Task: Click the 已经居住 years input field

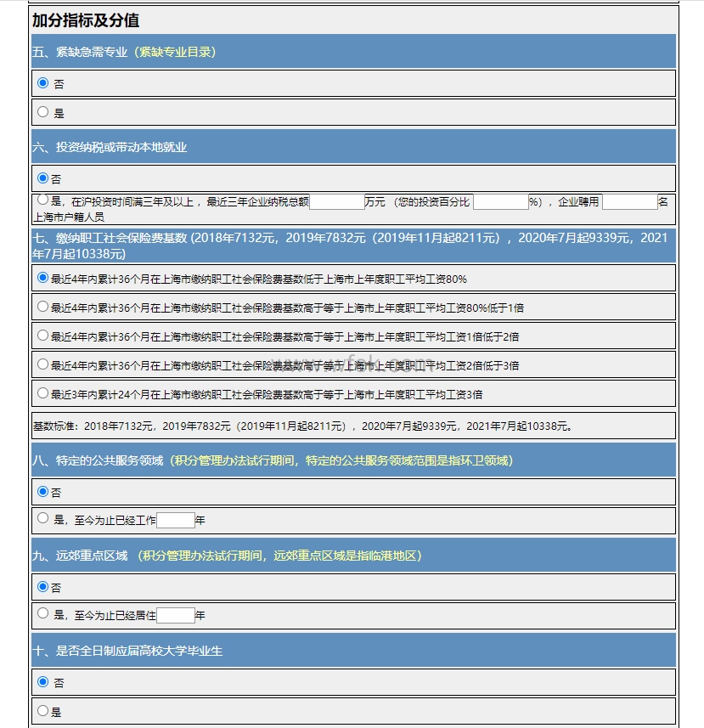Action: pyautogui.click(x=176, y=615)
